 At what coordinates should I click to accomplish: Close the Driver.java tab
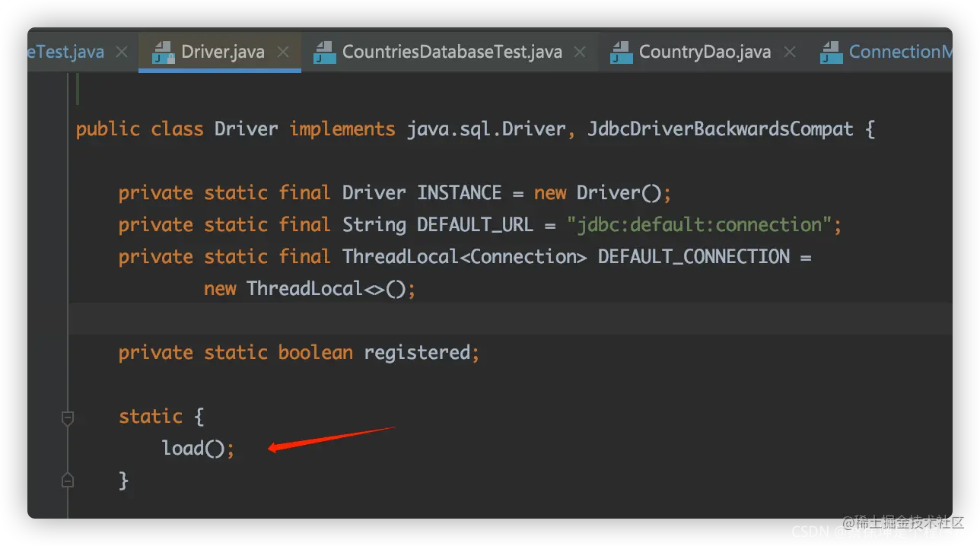(283, 52)
